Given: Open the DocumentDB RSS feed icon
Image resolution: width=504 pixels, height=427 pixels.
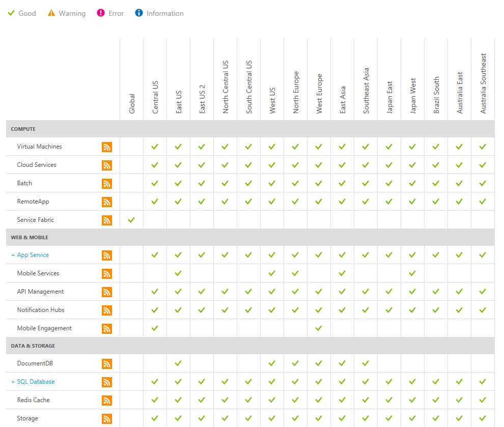Looking at the screenshot, I should click(x=107, y=364).
